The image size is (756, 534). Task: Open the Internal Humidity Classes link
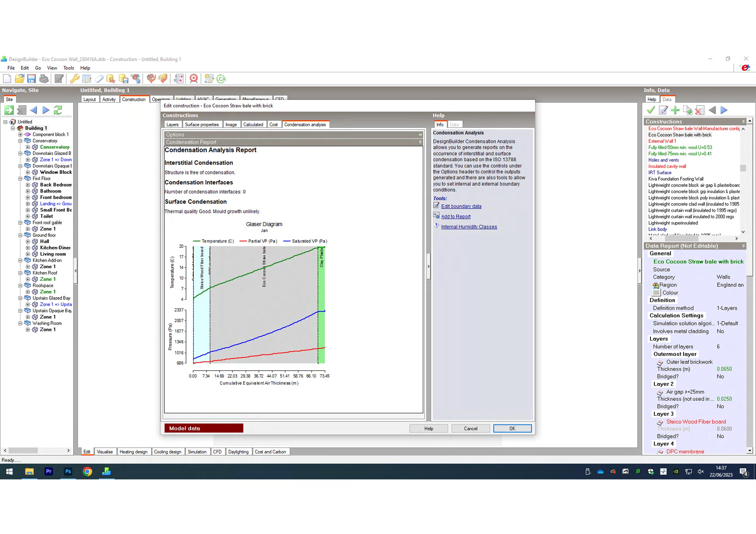click(x=469, y=227)
